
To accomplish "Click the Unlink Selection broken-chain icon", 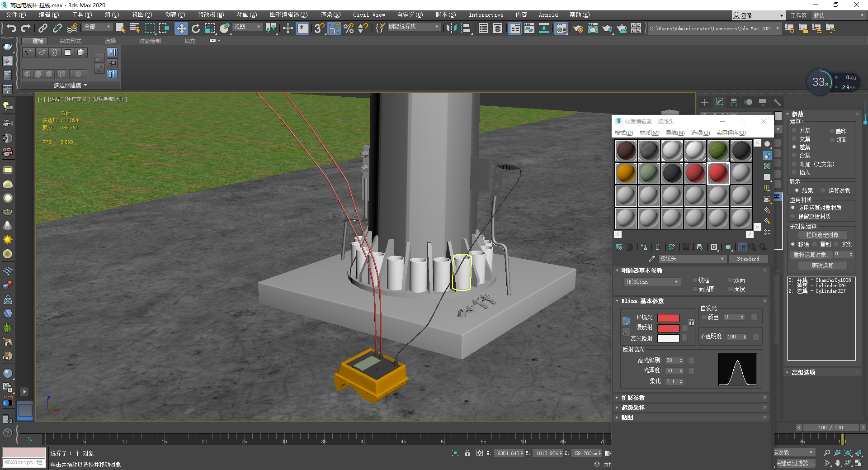I will (x=57, y=28).
